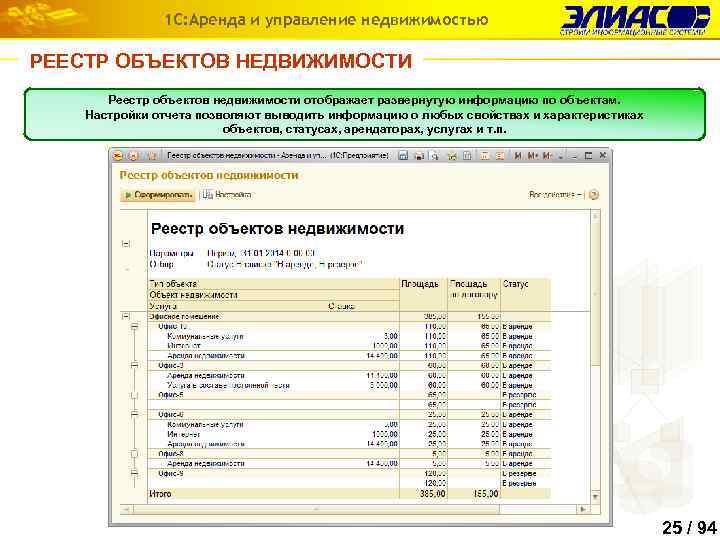
Task: Click the round help icon near Все действия
Action: point(594,195)
